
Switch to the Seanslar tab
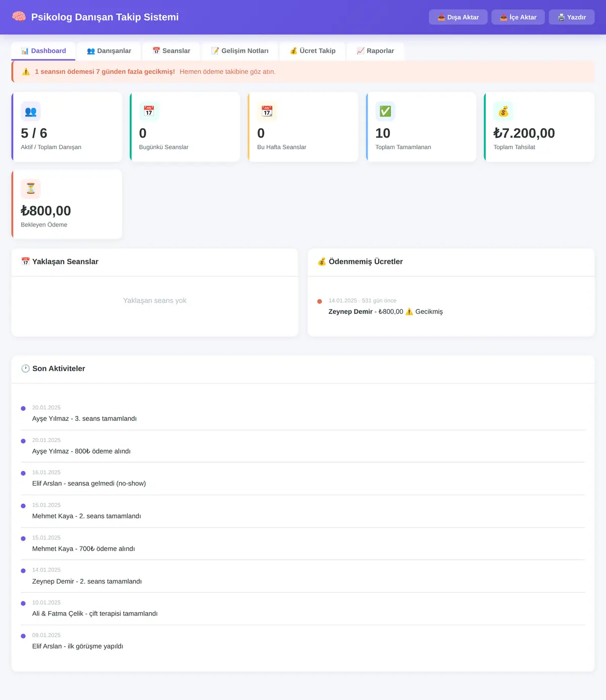pos(171,51)
